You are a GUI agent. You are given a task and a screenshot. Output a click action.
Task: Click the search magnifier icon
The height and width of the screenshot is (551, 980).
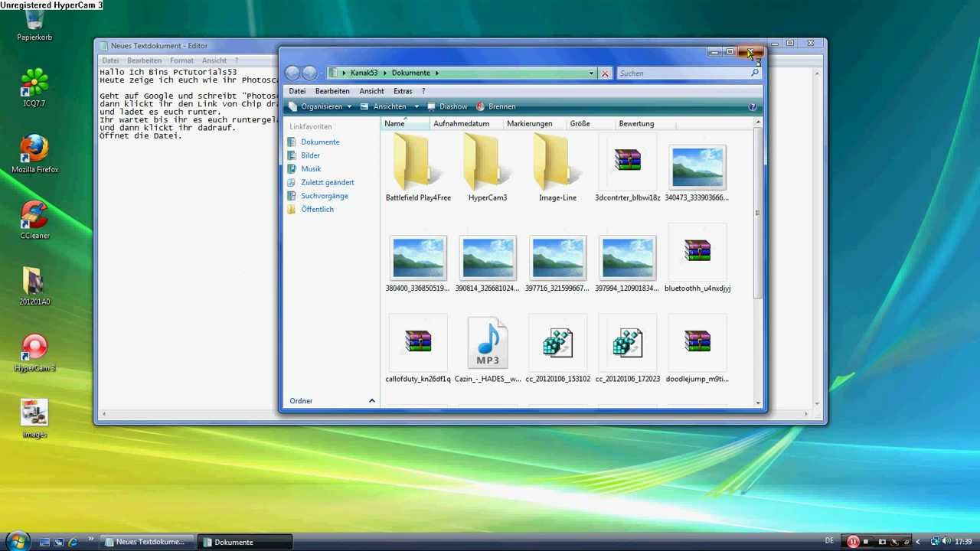coord(755,73)
